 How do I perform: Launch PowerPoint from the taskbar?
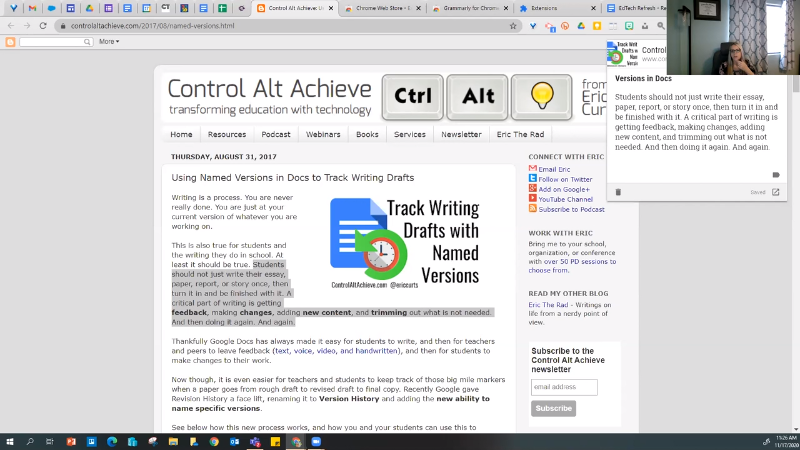(x=71, y=442)
